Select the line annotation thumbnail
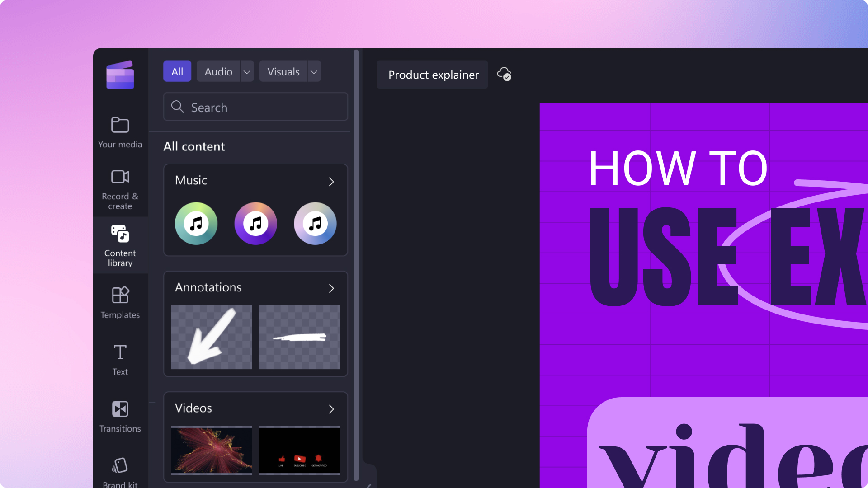 point(299,337)
